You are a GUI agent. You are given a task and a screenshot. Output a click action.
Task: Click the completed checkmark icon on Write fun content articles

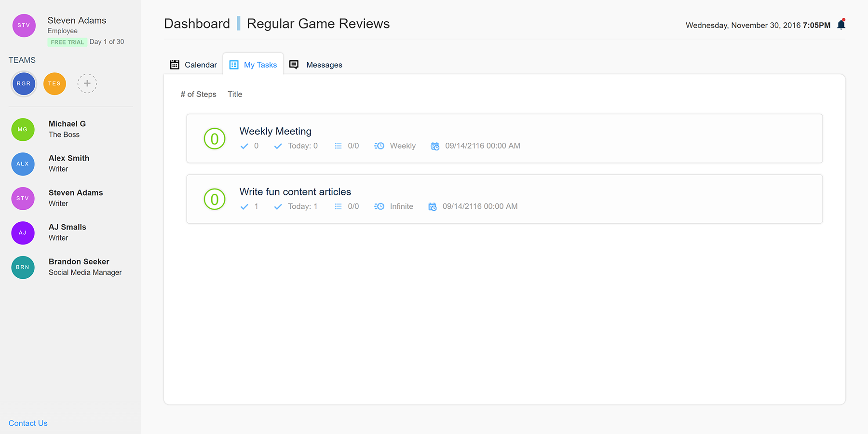pos(244,206)
